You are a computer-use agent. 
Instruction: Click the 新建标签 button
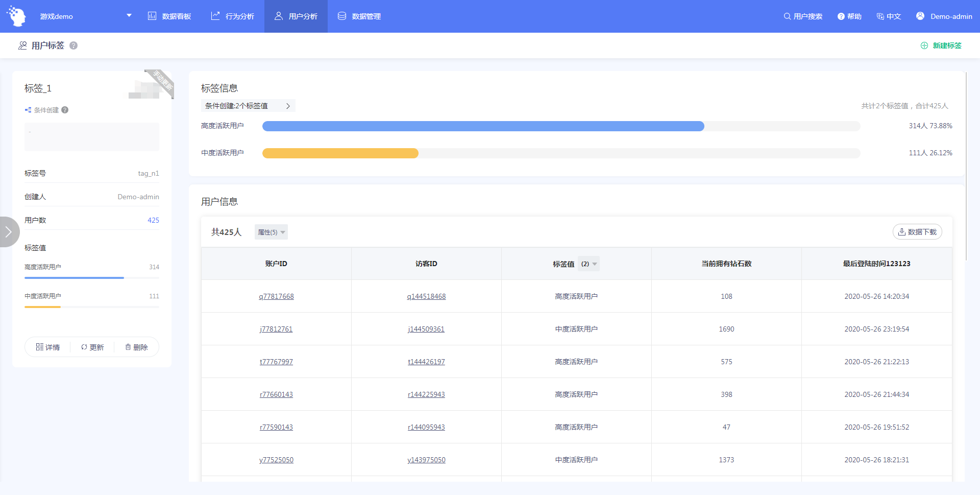click(x=941, y=45)
